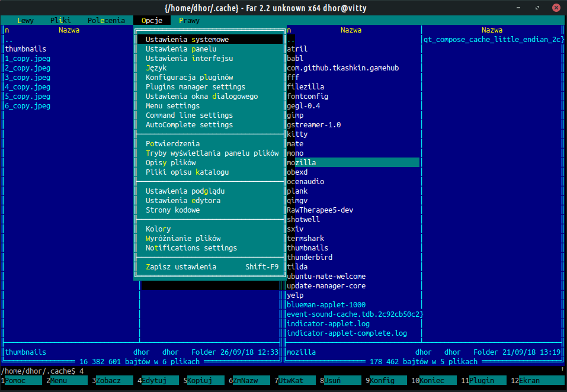Screen dimensions: 567x392
Task: Click F1 Pomoc key bar button
Action: (21, 380)
